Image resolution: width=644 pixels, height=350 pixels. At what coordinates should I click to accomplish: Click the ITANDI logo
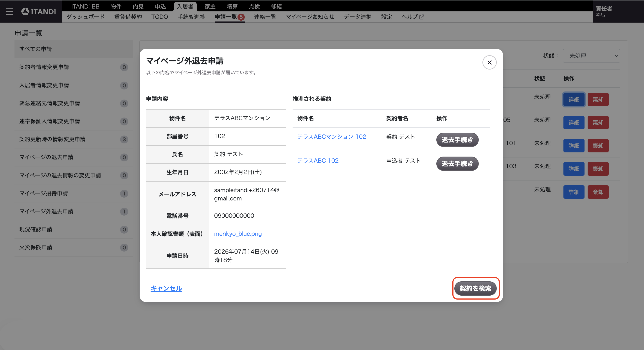(38, 11)
